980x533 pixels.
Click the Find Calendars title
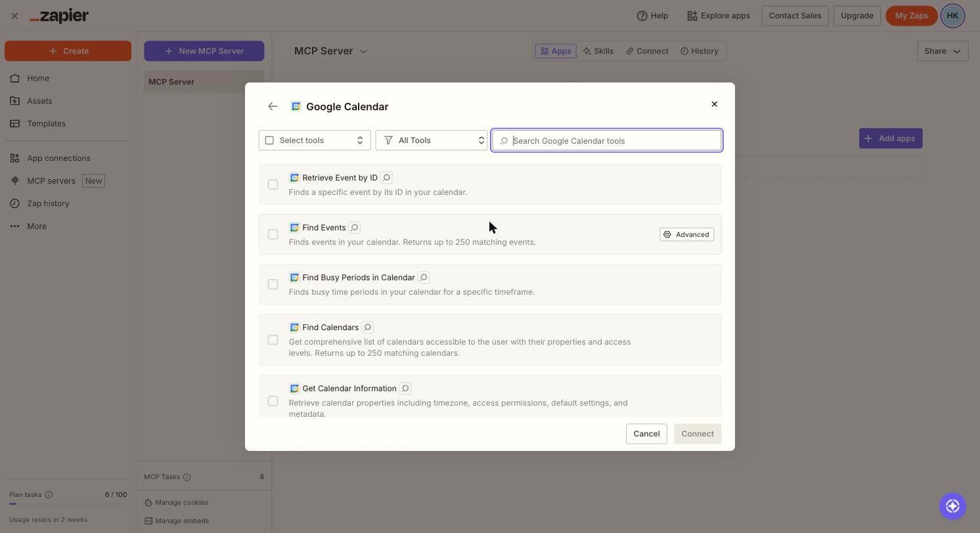[x=330, y=328]
